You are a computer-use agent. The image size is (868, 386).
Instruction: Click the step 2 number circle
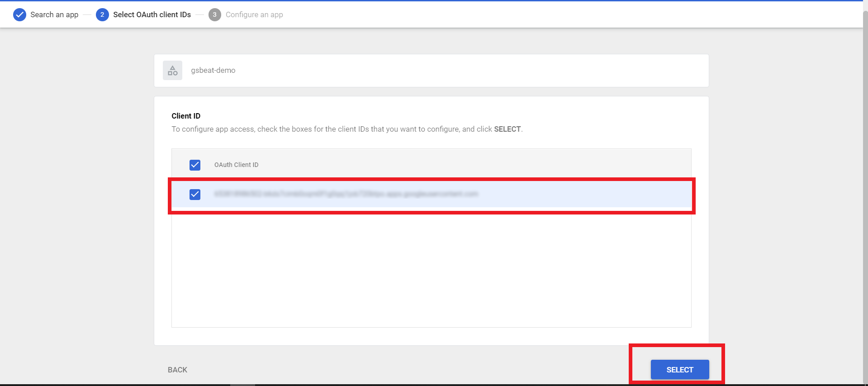pyautogui.click(x=102, y=15)
